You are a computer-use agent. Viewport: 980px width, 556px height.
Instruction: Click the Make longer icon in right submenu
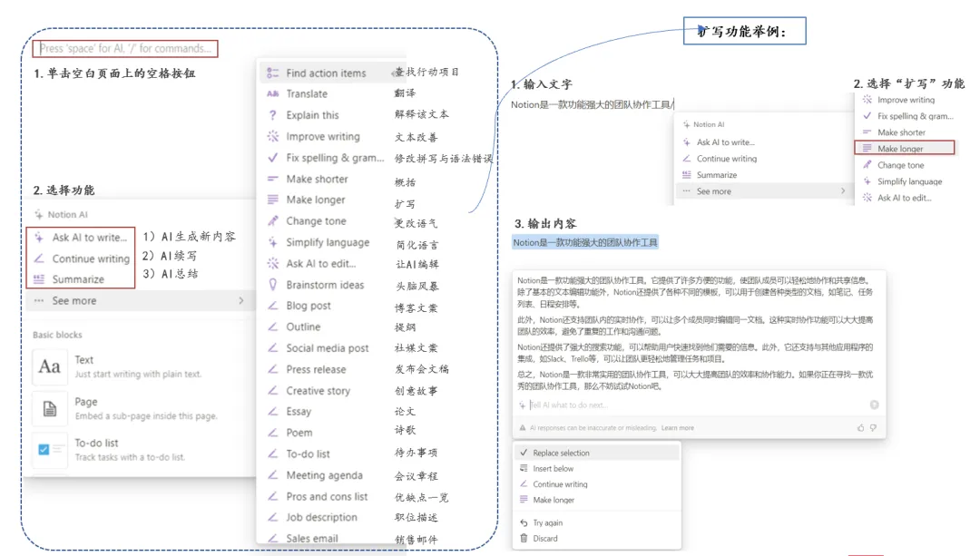867,149
